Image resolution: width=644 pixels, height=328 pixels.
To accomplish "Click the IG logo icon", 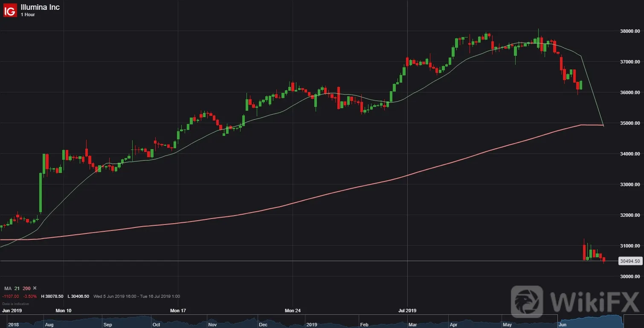I will pos(10,10).
